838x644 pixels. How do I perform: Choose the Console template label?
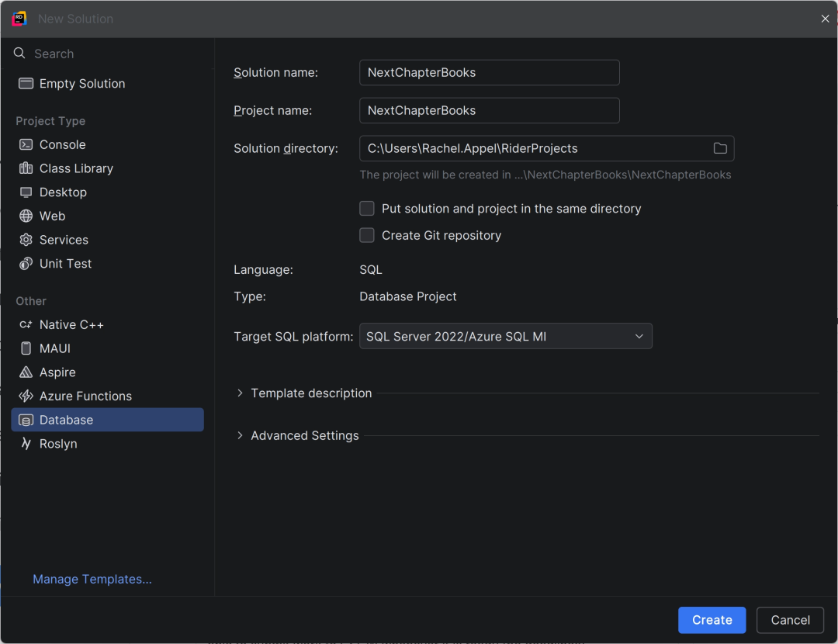pyautogui.click(x=63, y=145)
